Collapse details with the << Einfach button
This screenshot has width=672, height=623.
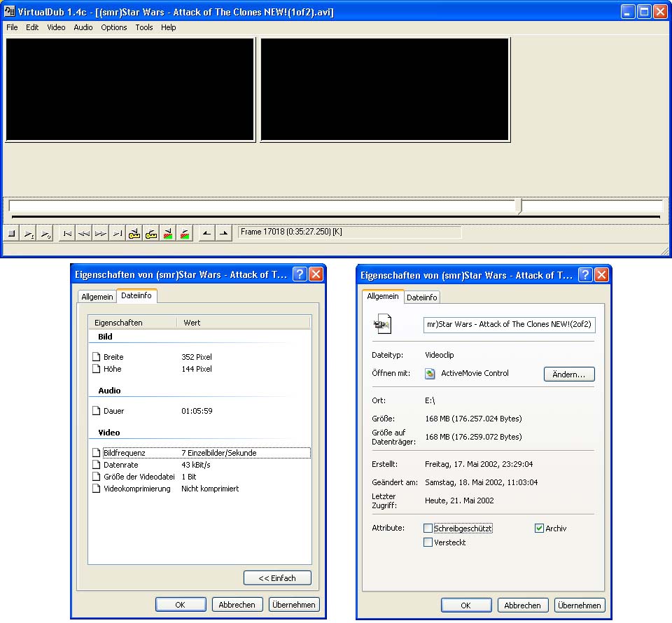pos(277,578)
